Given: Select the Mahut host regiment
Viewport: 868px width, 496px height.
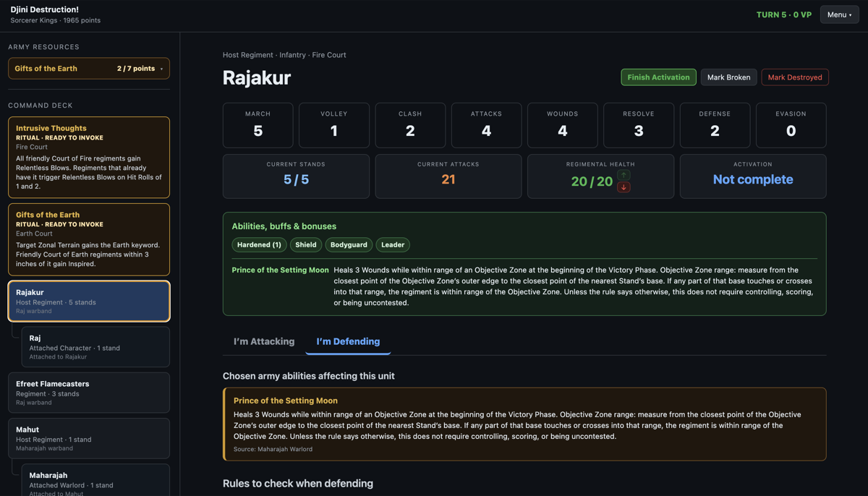Looking at the screenshot, I should click(89, 438).
